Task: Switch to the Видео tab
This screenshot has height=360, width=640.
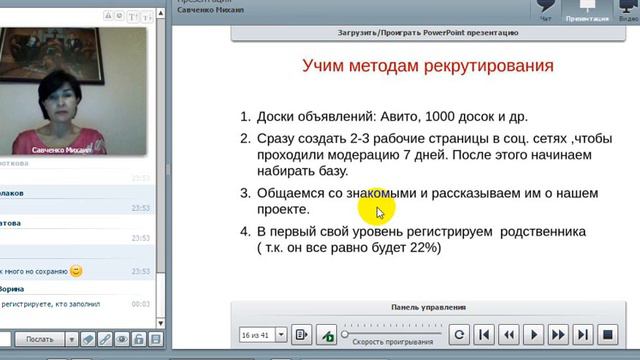Action: click(x=628, y=11)
